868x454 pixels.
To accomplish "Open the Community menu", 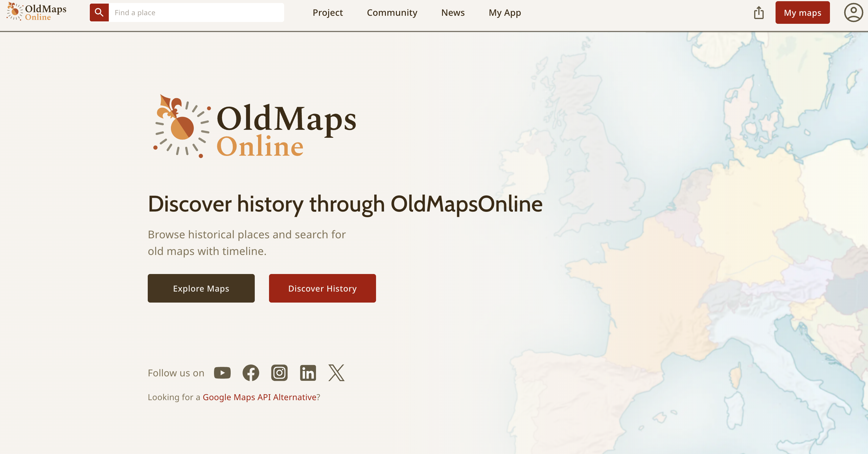I will coord(392,13).
